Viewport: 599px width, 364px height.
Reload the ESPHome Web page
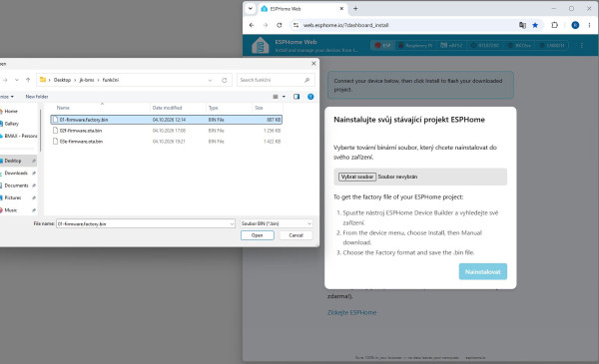[x=280, y=25]
